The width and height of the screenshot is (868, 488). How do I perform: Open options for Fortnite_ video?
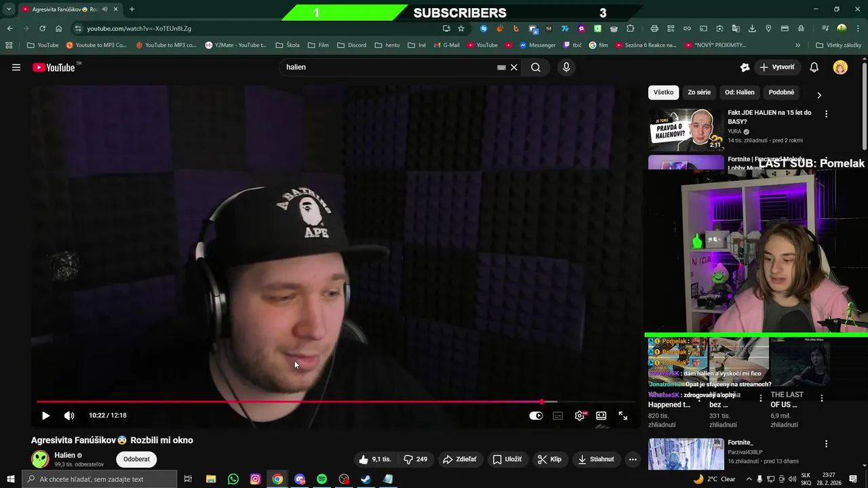coord(826,444)
